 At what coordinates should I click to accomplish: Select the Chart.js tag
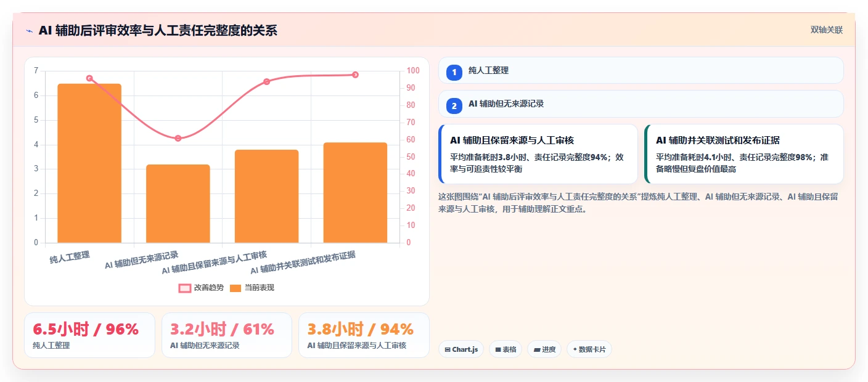461,349
